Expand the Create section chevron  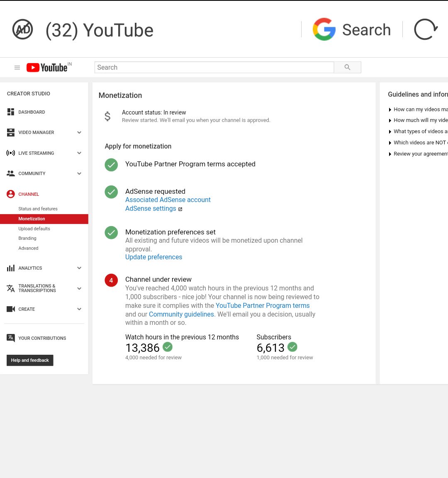pos(79,309)
